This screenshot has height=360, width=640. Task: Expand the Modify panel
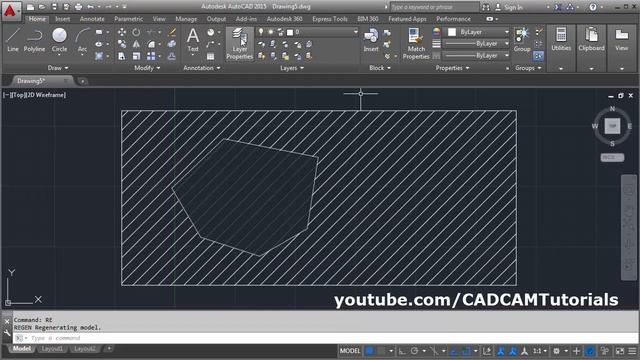coord(147,68)
